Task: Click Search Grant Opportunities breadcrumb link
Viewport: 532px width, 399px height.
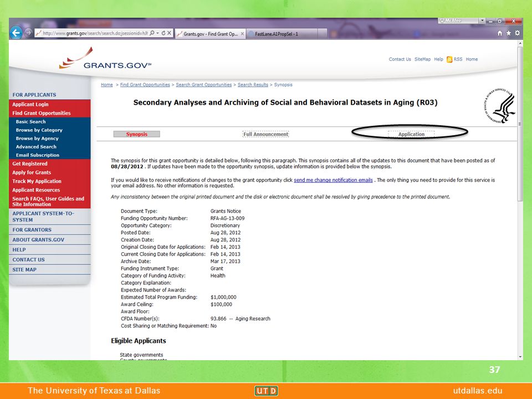Action: coord(203,85)
